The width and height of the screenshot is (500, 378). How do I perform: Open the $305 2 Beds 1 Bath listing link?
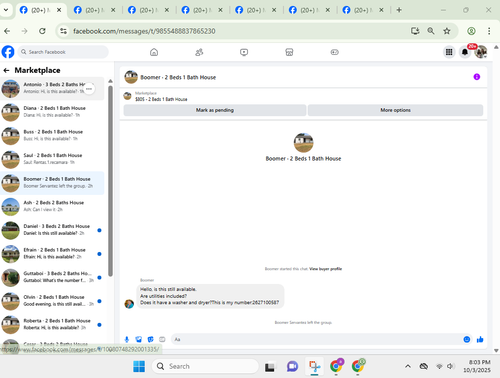pos(161,99)
